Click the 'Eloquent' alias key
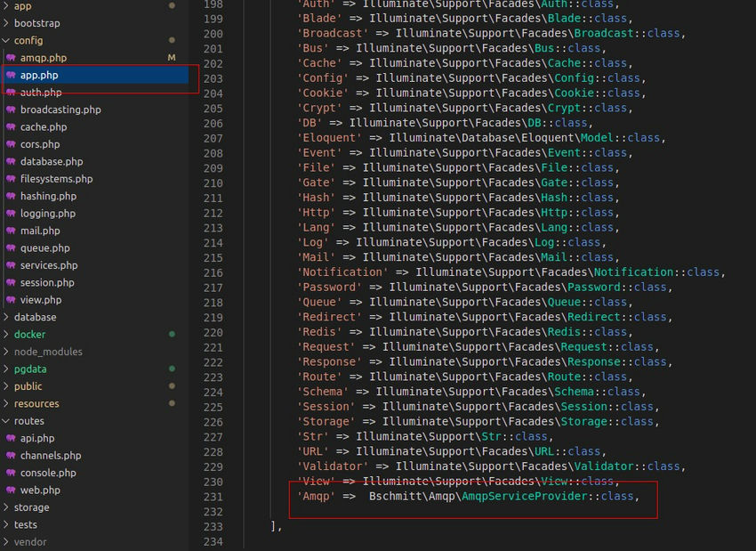This screenshot has width=756, height=551. (329, 138)
